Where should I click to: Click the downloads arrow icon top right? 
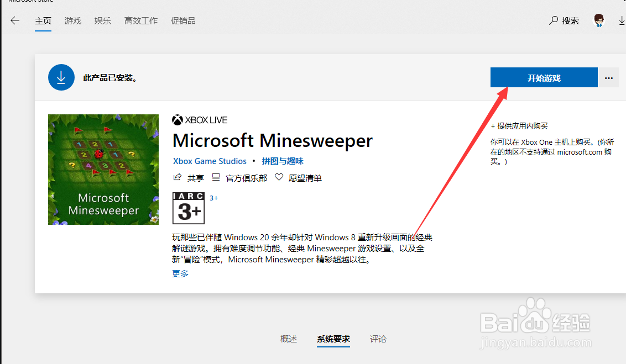coord(622,20)
